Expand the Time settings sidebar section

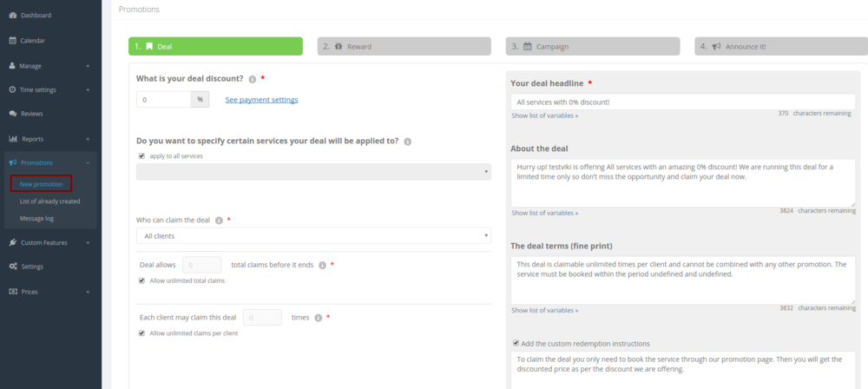[x=87, y=89]
